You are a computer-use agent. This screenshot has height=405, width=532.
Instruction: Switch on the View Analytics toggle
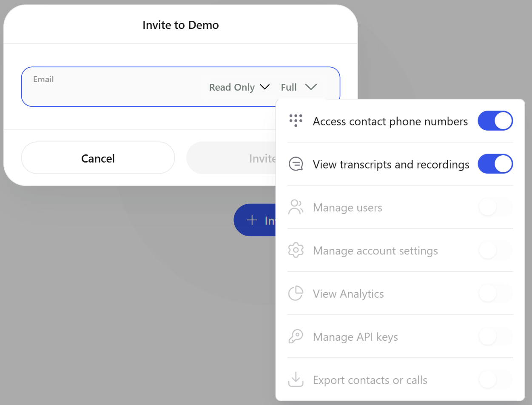click(495, 294)
